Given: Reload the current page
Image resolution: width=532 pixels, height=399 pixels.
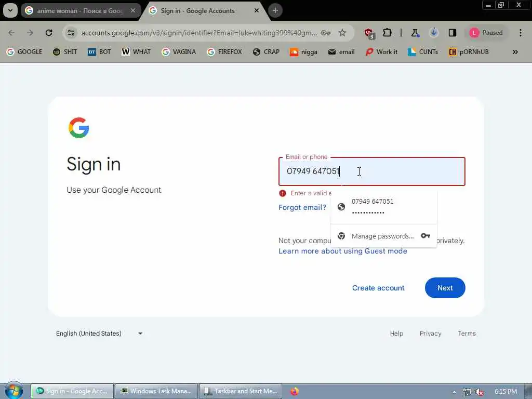Looking at the screenshot, I should (49, 33).
